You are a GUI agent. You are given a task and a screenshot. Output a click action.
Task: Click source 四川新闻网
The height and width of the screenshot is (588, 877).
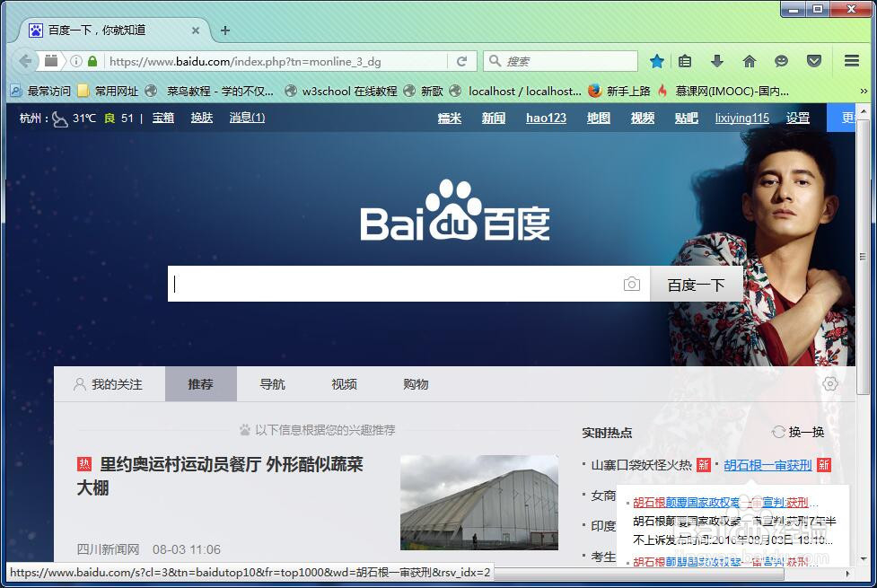coord(108,549)
